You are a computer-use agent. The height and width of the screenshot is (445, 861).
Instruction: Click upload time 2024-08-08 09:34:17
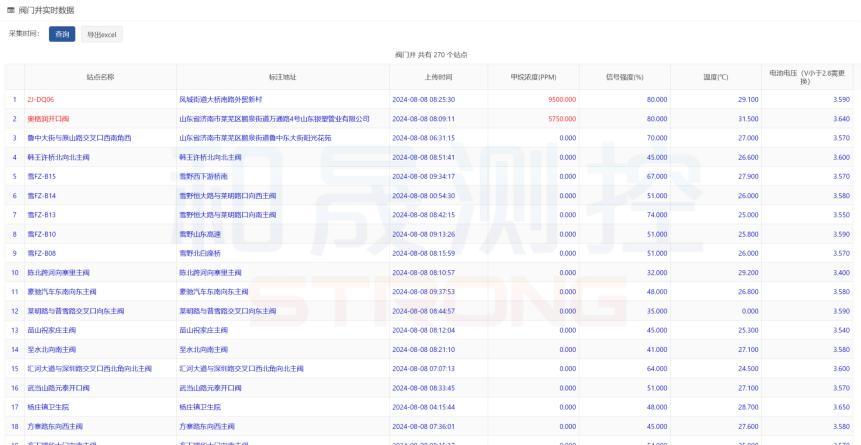point(424,176)
